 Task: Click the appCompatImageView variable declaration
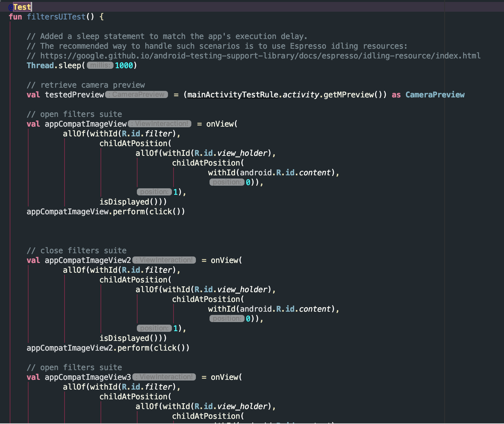[x=86, y=124]
